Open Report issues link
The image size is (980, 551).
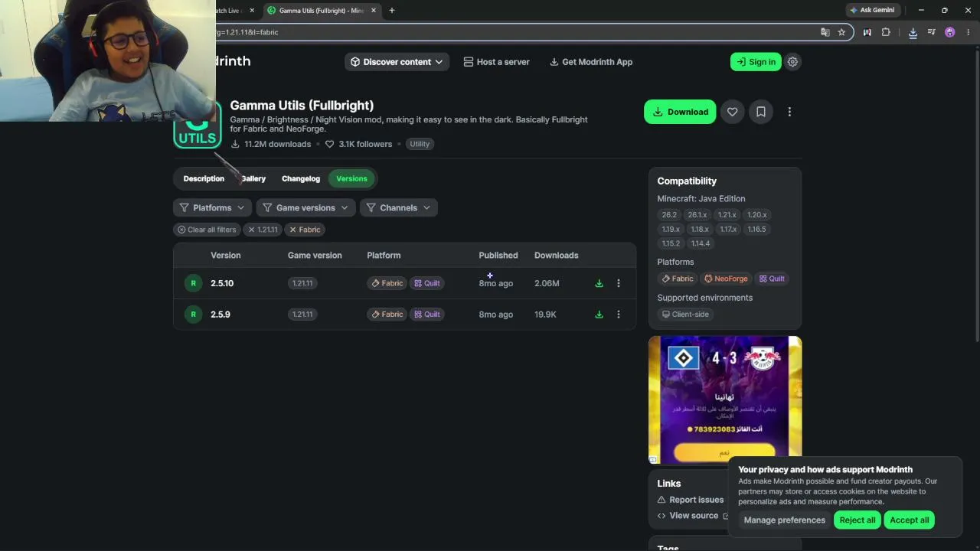[691, 500]
